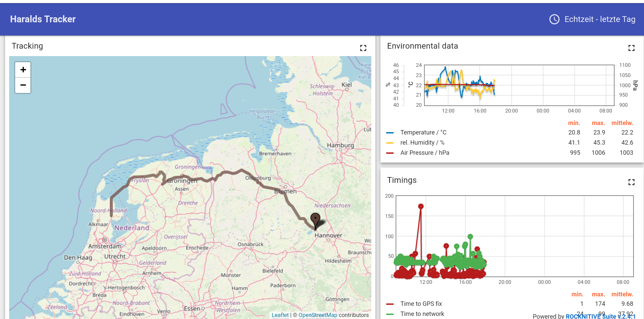Toggle the Air Pressure / hPa legend entry
Image resolution: width=644 pixels, height=319 pixels.
[x=425, y=153]
